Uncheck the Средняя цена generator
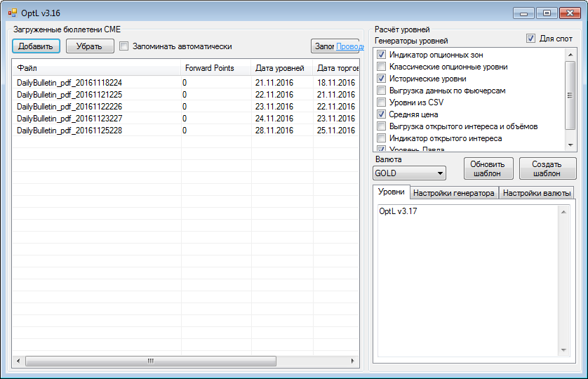This screenshot has width=588, height=379. click(x=382, y=114)
